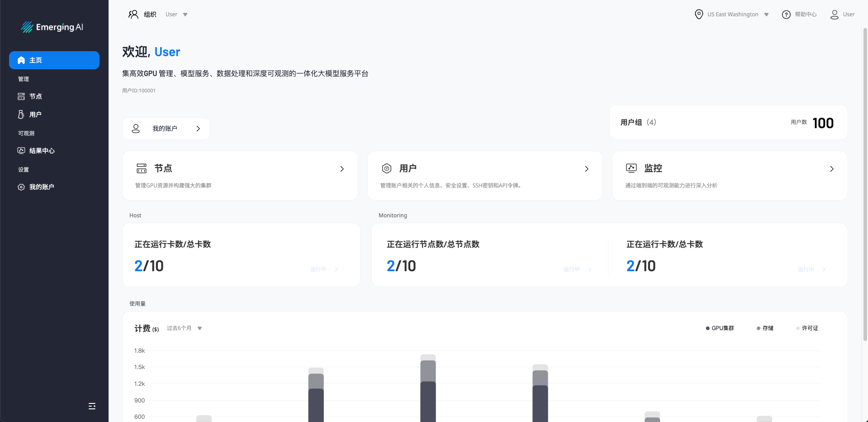Click the Emerging AI logo

click(52, 27)
